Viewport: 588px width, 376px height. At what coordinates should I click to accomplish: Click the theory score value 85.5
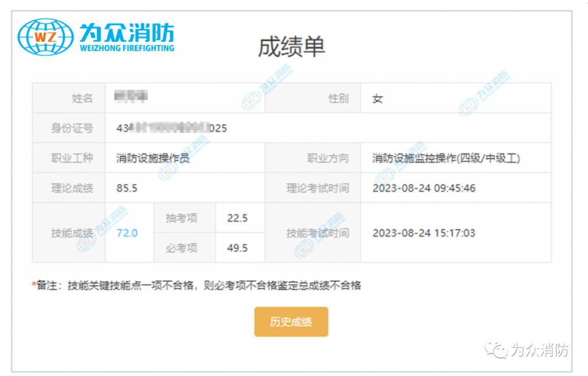click(x=127, y=188)
